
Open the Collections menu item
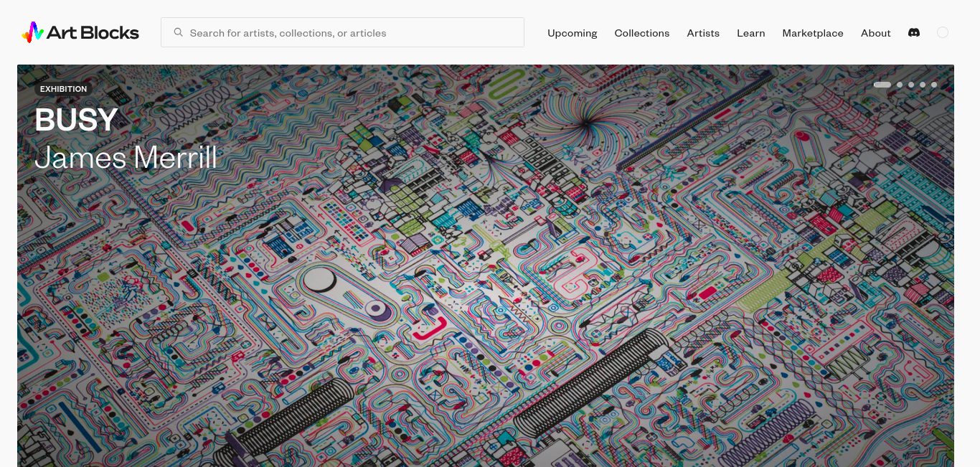pos(642,33)
